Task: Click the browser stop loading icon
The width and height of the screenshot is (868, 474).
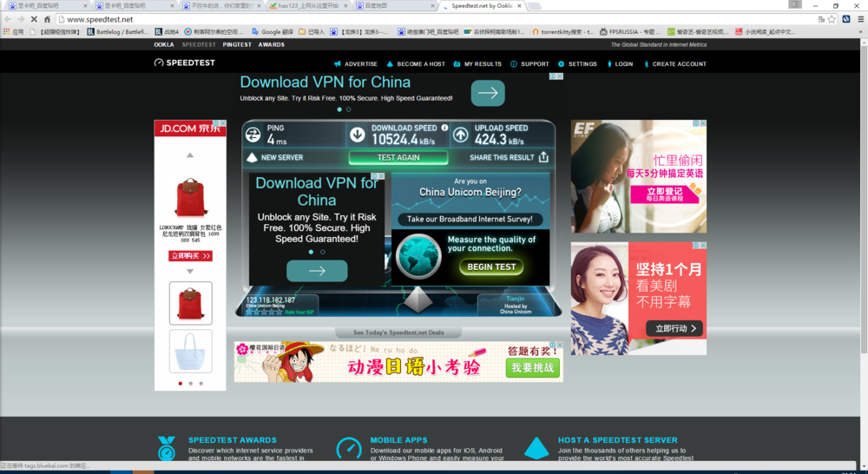Action: 34,19
